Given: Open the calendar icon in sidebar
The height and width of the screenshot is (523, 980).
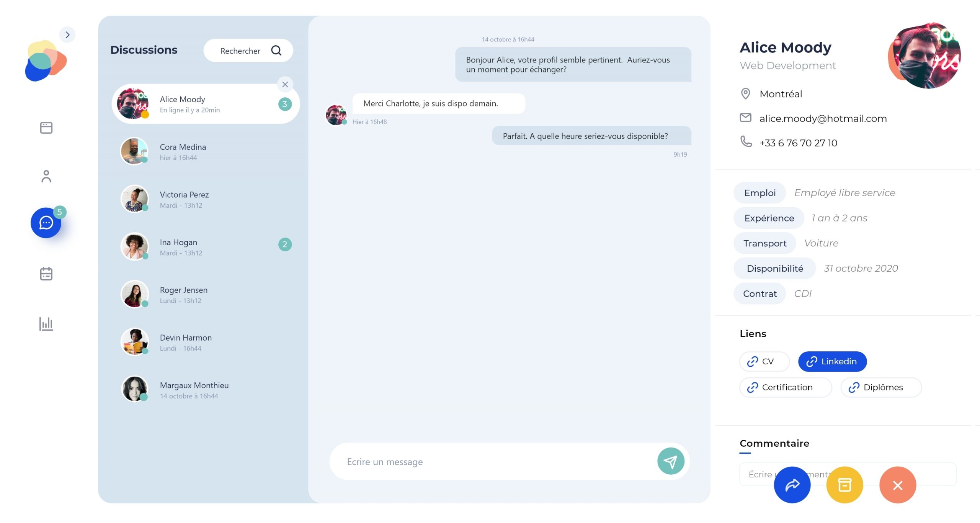Looking at the screenshot, I should tap(46, 274).
